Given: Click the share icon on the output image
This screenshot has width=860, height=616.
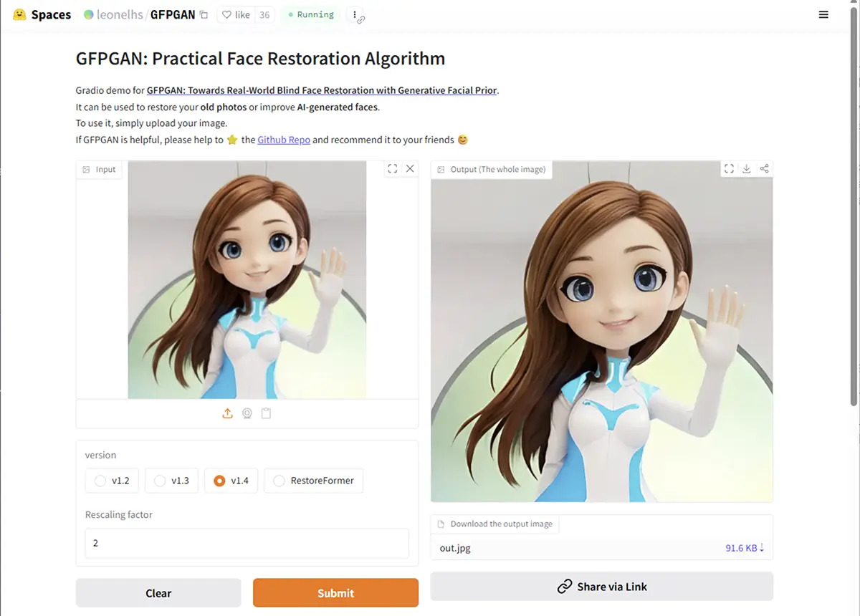Looking at the screenshot, I should [764, 168].
